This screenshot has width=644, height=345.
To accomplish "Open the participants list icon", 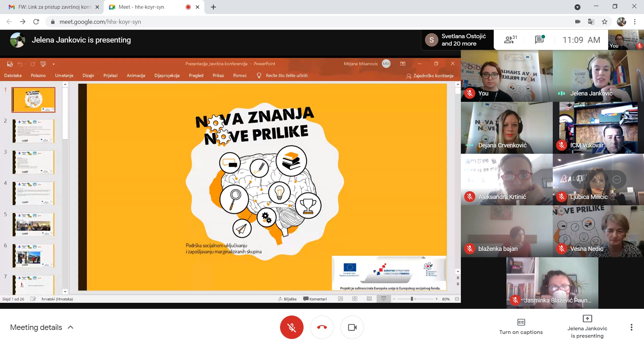I will pyautogui.click(x=510, y=40).
